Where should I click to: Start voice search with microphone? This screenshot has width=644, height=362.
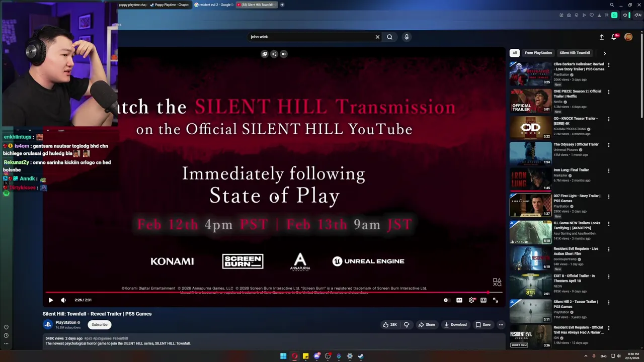click(407, 37)
